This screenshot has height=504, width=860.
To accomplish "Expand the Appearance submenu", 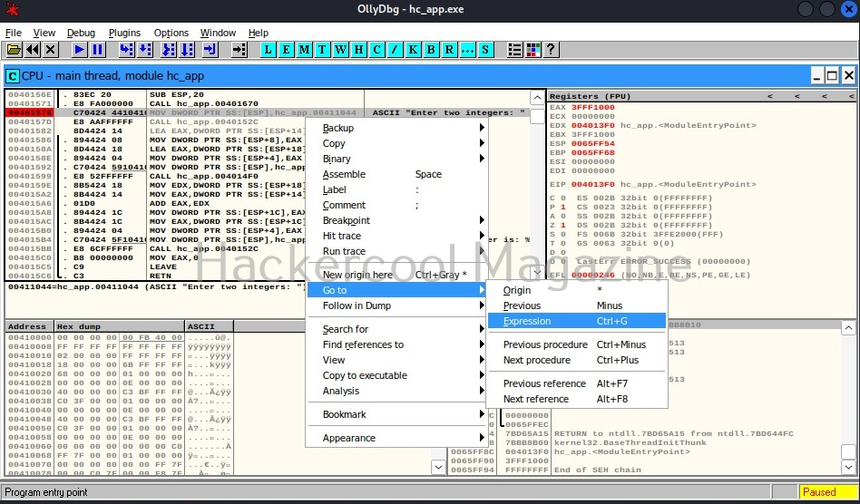I will coord(396,438).
